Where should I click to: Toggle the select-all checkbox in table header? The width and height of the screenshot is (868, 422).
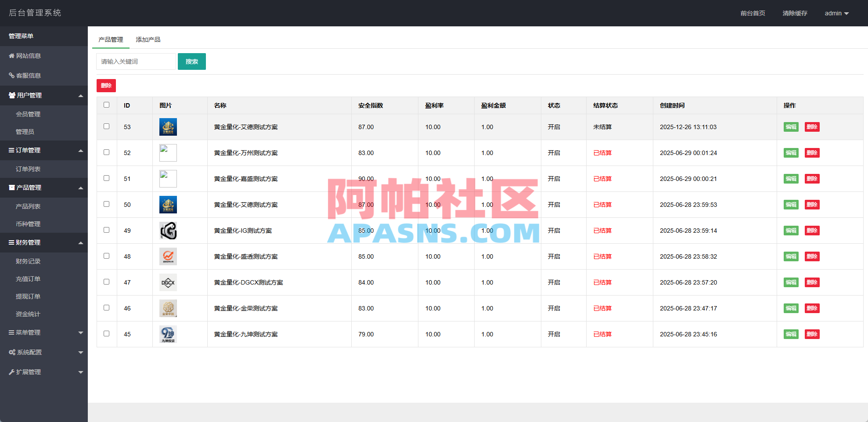coord(106,105)
